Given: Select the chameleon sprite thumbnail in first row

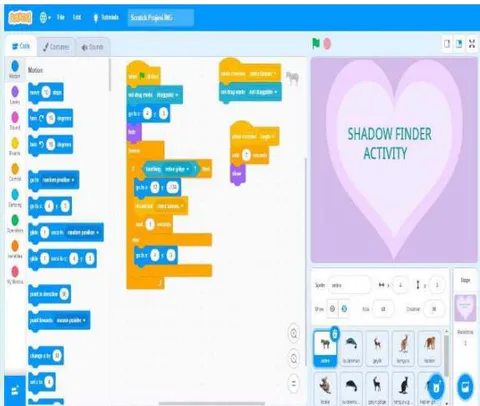Looking at the screenshot, I should [x=351, y=348].
